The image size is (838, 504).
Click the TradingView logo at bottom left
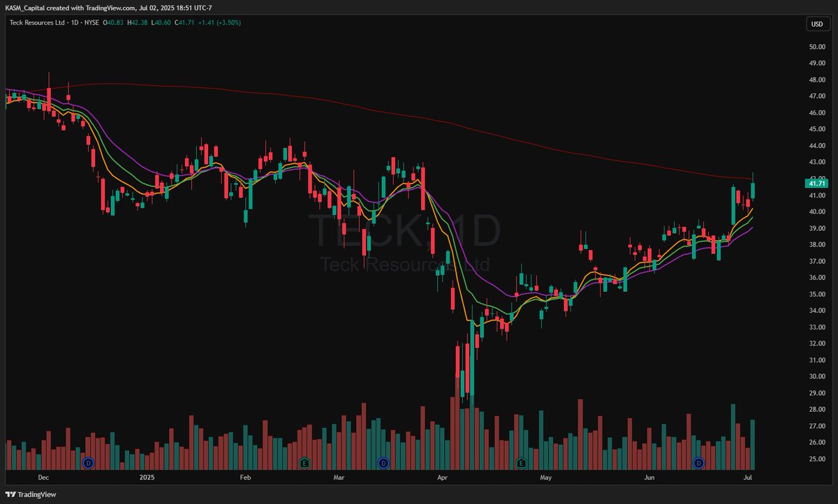(31, 493)
